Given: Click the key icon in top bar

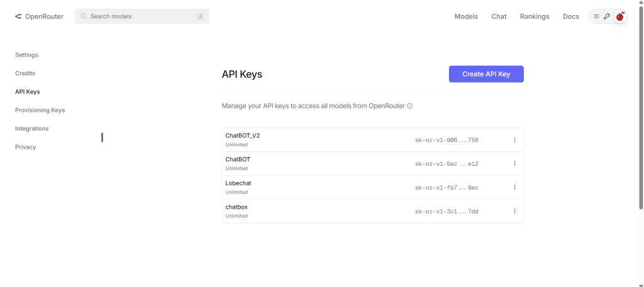Looking at the screenshot, I should click(x=606, y=16).
